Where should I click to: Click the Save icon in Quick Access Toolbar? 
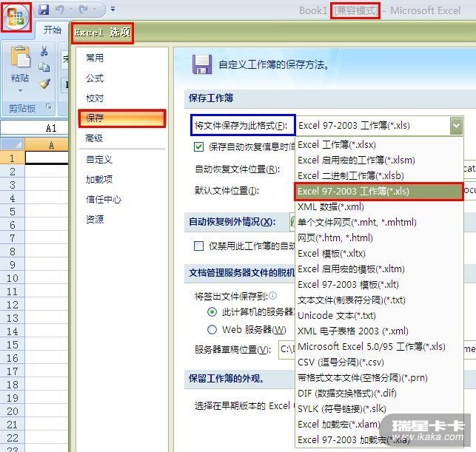[x=44, y=10]
